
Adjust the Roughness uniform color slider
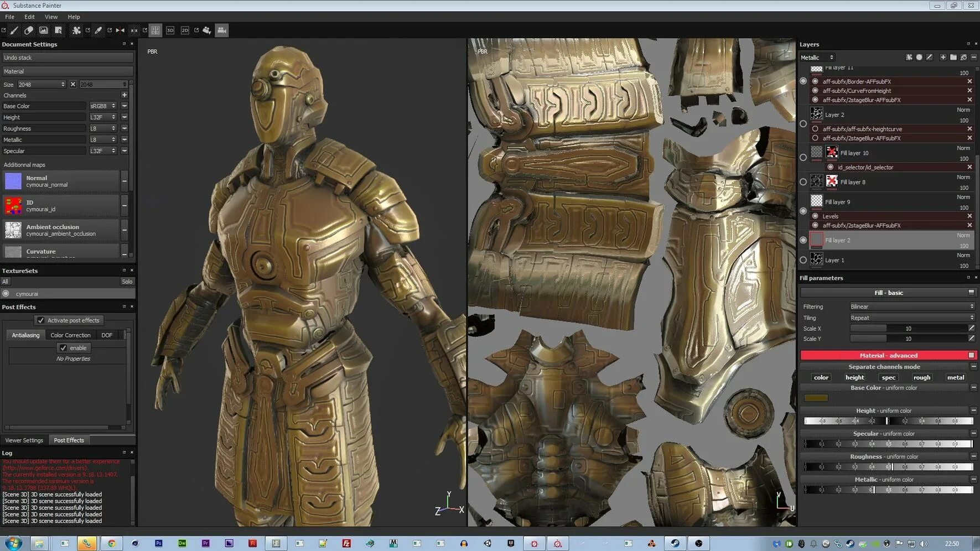click(888, 467)
